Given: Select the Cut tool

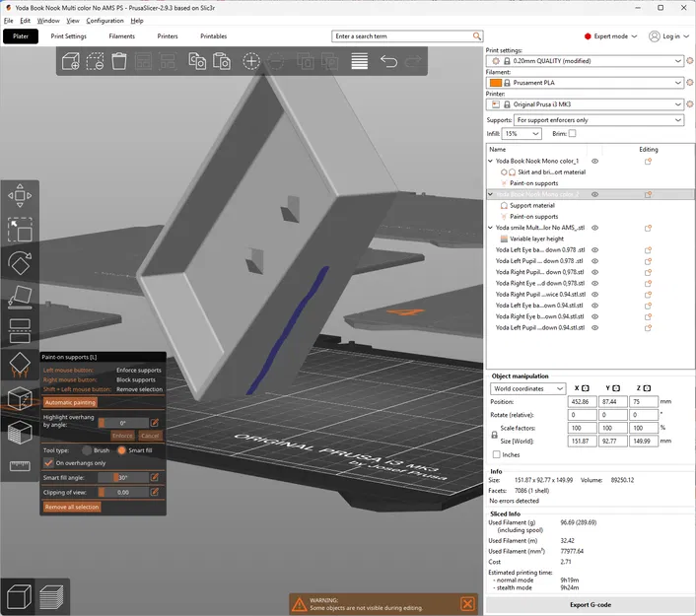Looking at the screenshot, I should 20,330.
